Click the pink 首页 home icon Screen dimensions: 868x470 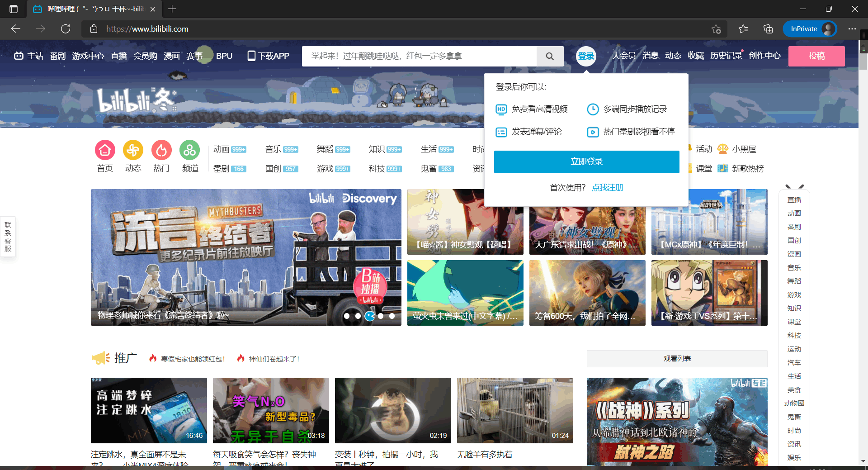pyautogui.click(x=105, y=150)
